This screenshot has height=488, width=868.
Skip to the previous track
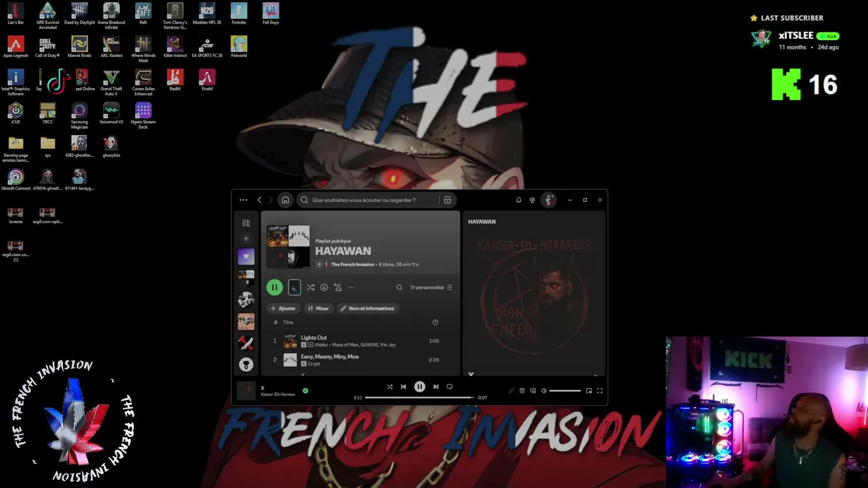(x=403, y=387)
